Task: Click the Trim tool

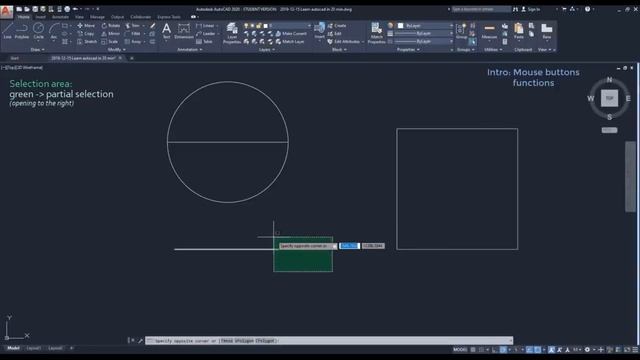Action: click(133, 25)
